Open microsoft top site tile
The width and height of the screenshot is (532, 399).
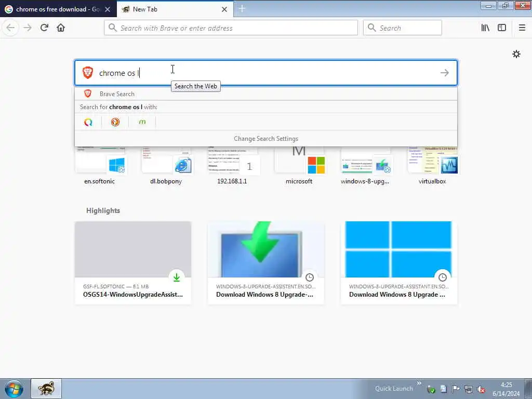point(299,165)
